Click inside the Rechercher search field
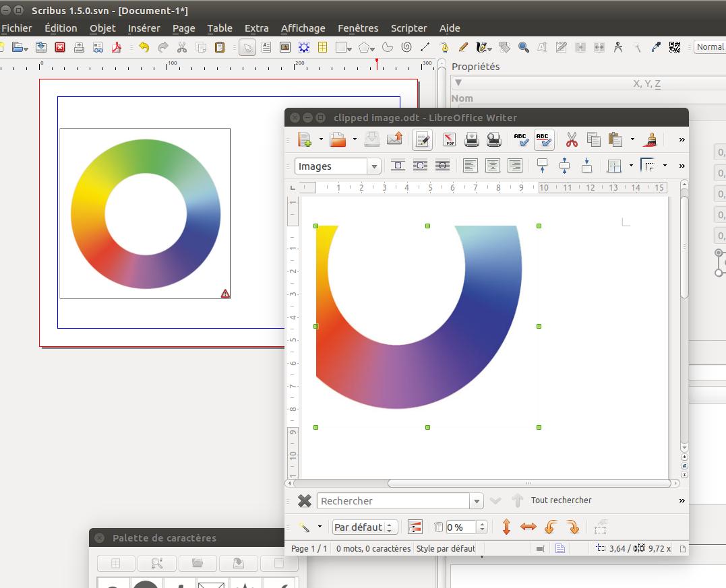Screen dimensions: 726x588 pyautogui.click(x=393, y=501)
